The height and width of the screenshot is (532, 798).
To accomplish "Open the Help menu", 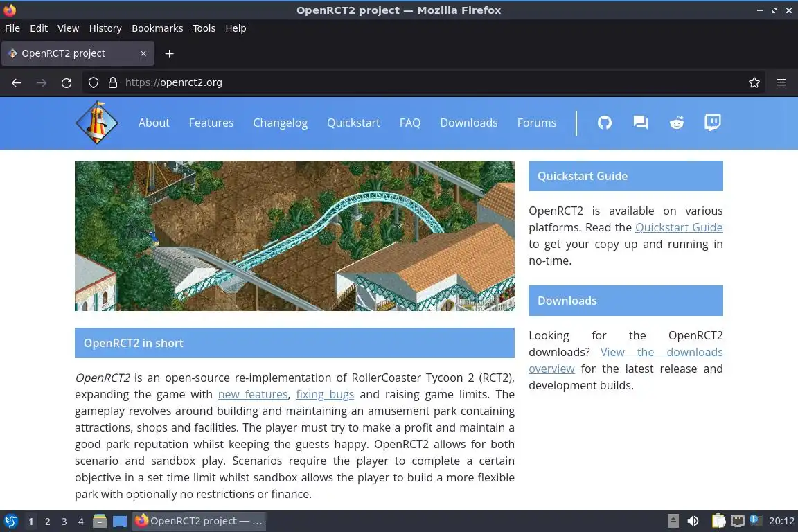I will [236, 28].
